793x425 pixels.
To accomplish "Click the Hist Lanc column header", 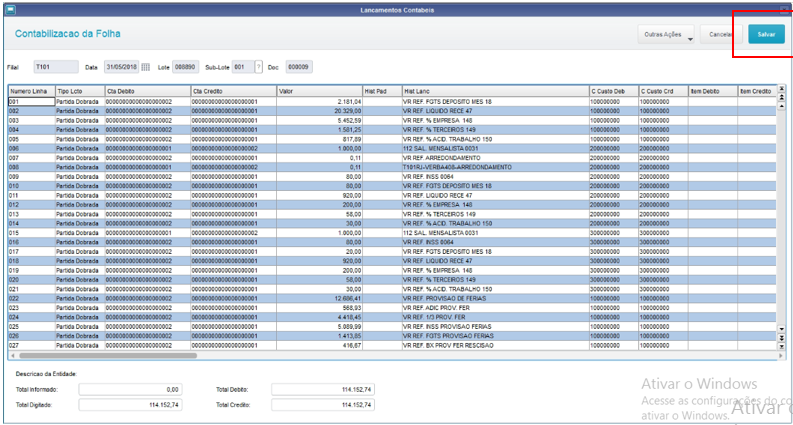I will point(495,92).
